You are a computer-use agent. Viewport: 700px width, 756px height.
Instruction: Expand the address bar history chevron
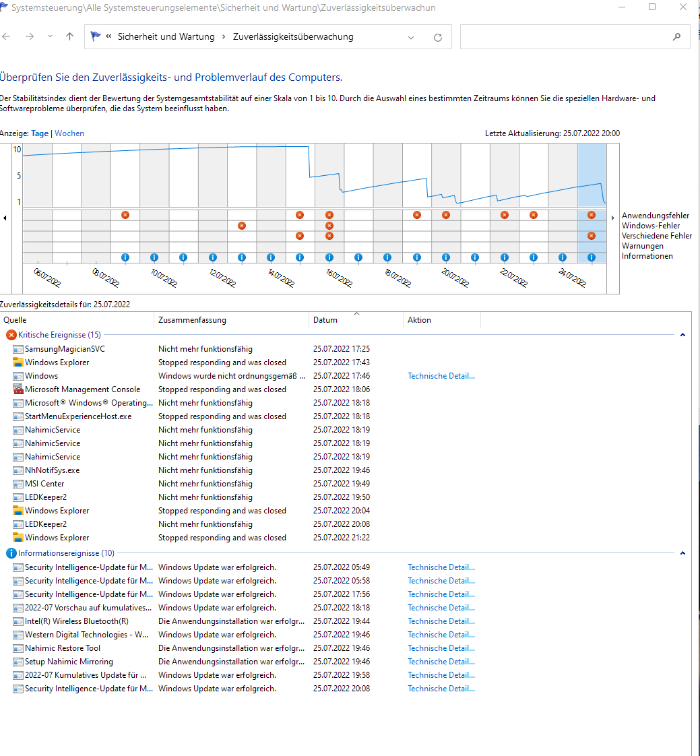click(x=411, y=38)
